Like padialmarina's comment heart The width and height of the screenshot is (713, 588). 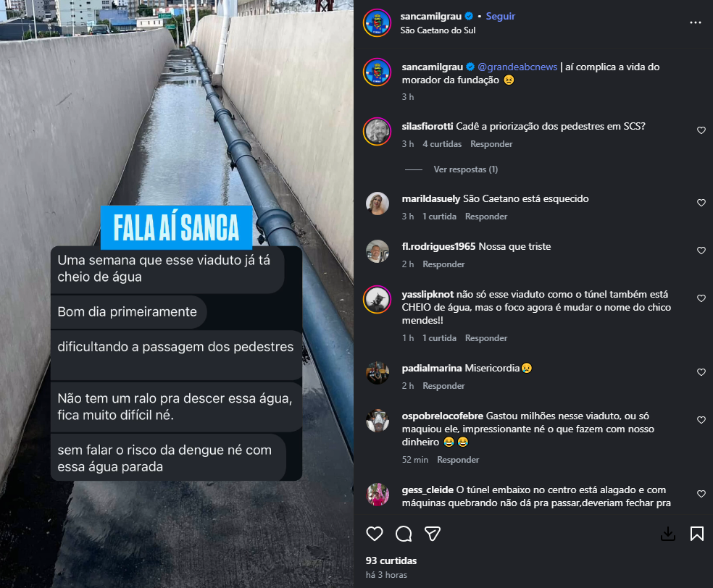point(701,372)
